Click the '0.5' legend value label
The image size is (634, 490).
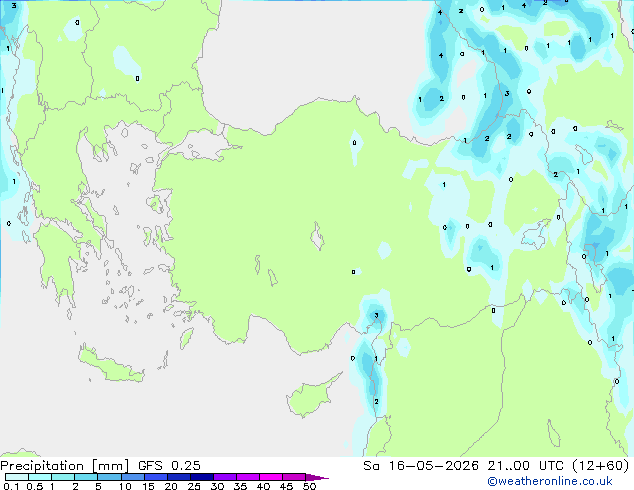click(35, 486)
